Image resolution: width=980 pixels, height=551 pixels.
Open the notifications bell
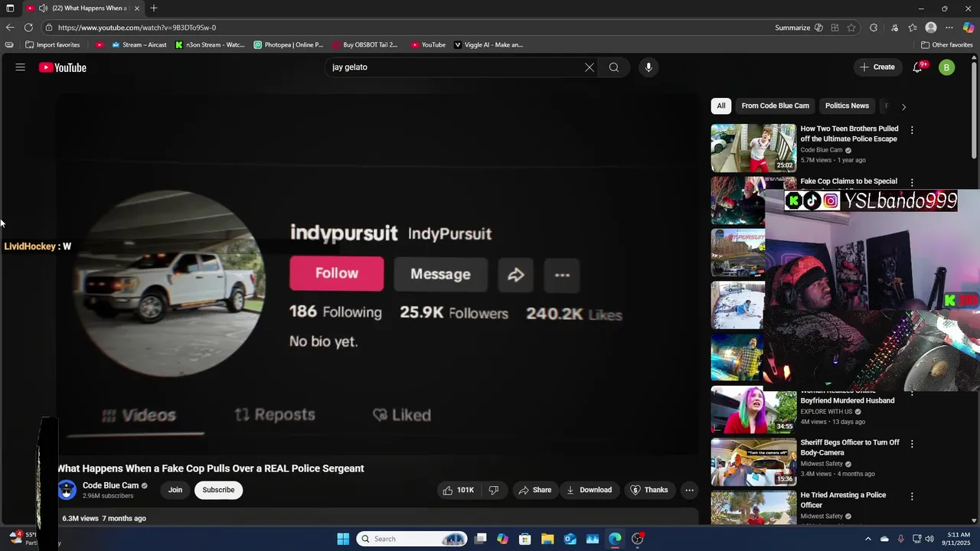tap(917, 67)
